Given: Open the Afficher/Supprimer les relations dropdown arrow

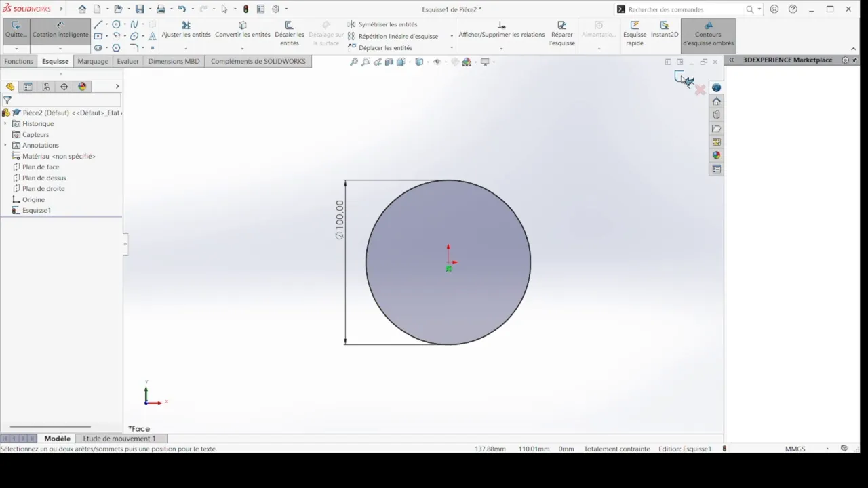Looking at the screenshot, I should point(501,49).
